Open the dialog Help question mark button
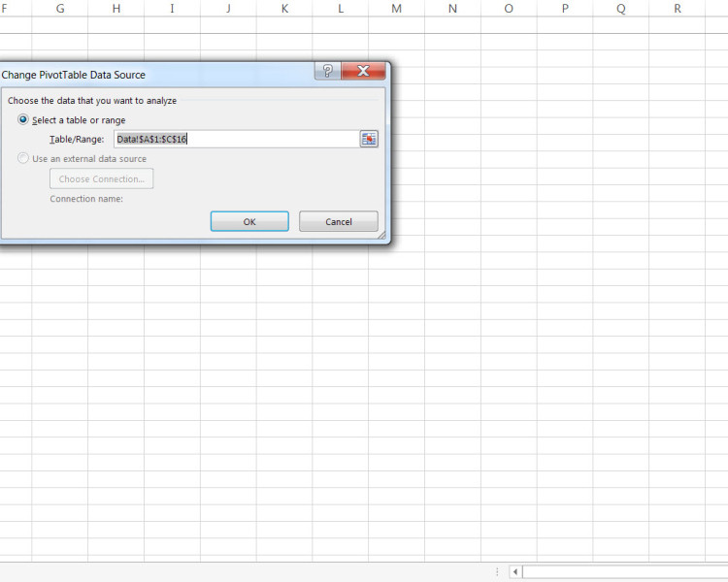 point(327,71)
